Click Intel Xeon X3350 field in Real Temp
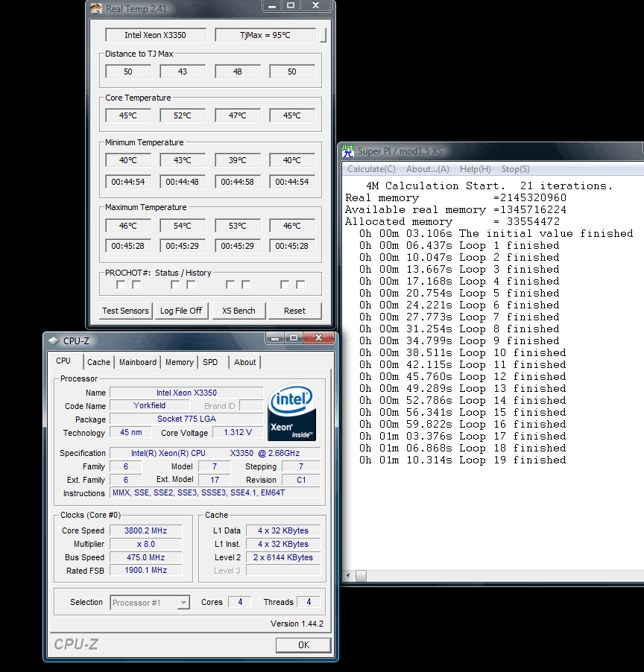This screenshot has height=672, width=644. [x=155, y=35]
